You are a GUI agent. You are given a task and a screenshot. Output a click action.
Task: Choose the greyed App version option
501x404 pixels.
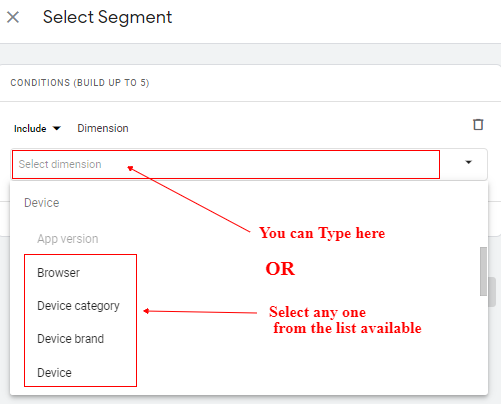click(68, 239)
